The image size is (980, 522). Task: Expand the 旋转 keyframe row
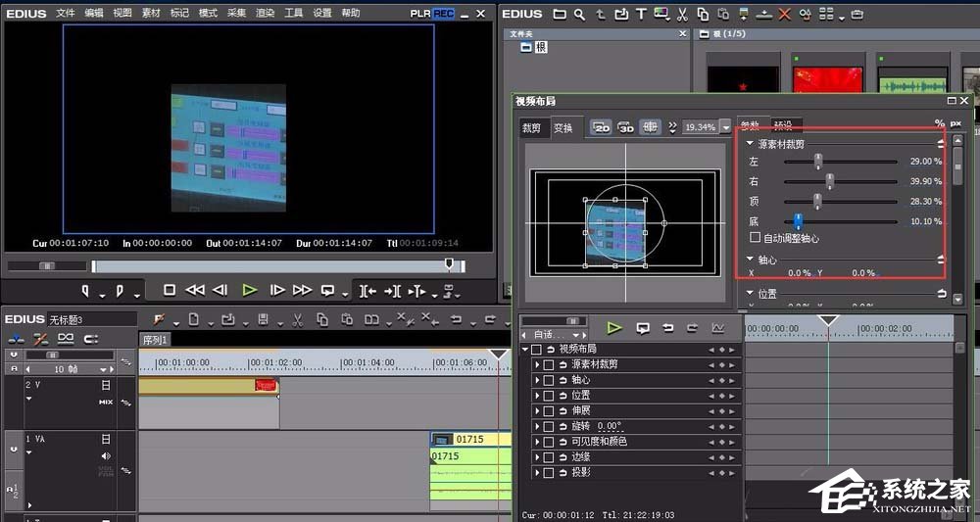[x=537, y=426]
